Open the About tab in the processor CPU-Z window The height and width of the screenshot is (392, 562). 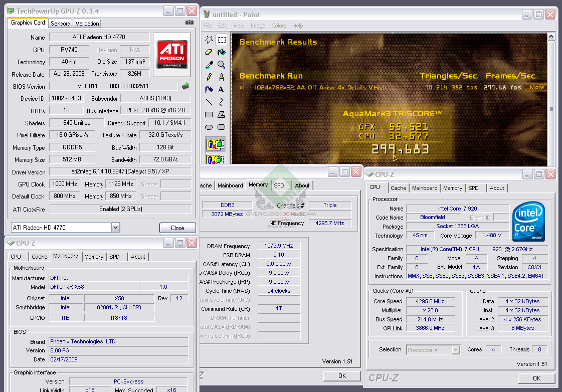(x=497, y=188)
